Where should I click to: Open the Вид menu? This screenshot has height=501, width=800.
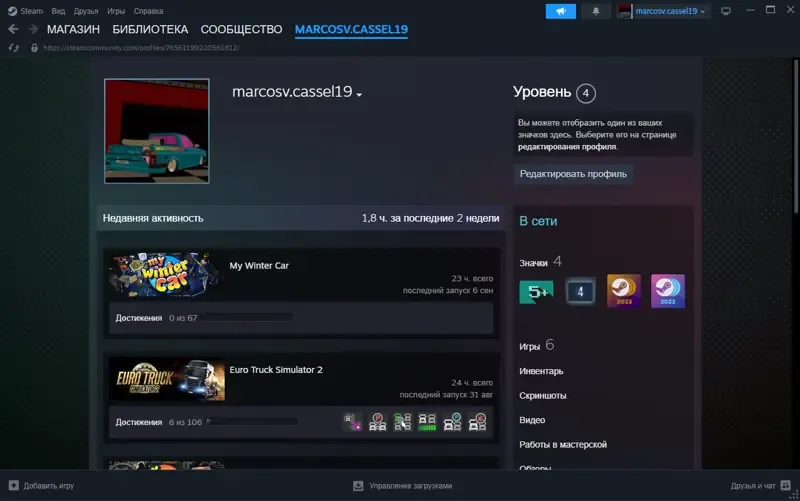[58, 11]
